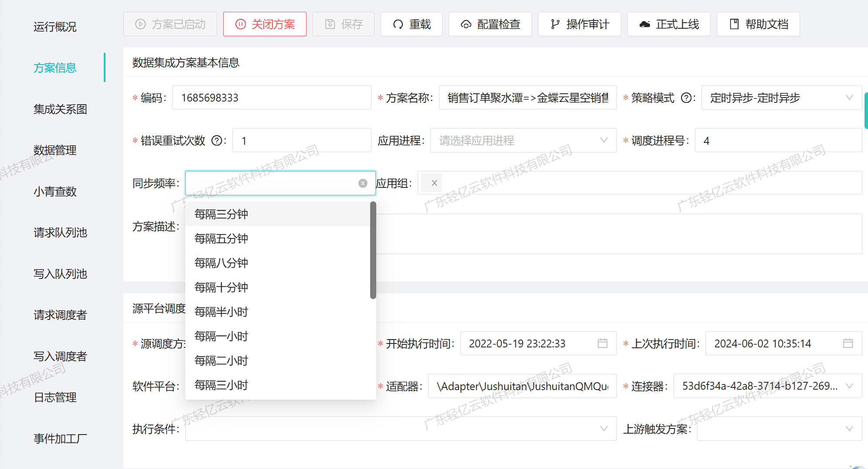Image resolution: width=868 pixels, height=469 pixels.
Task: Open 数据管理 from the sidebar
Action: [x=55, y=150]
